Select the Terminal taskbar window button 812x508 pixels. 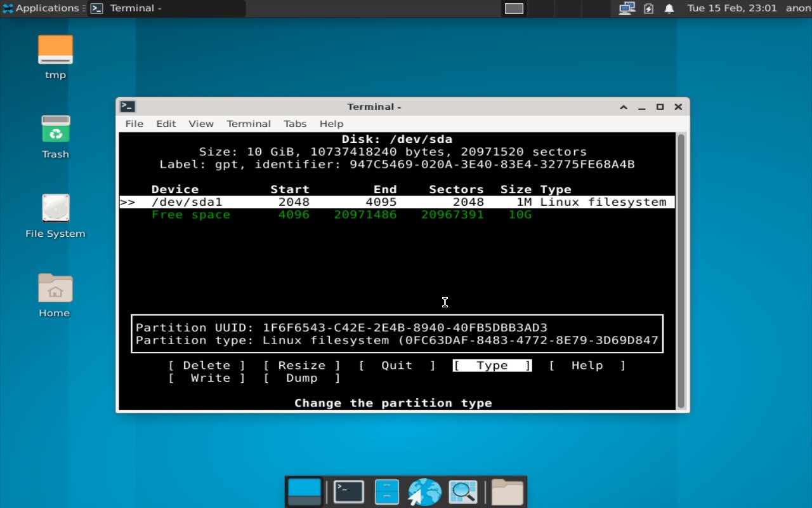(166, 8)
